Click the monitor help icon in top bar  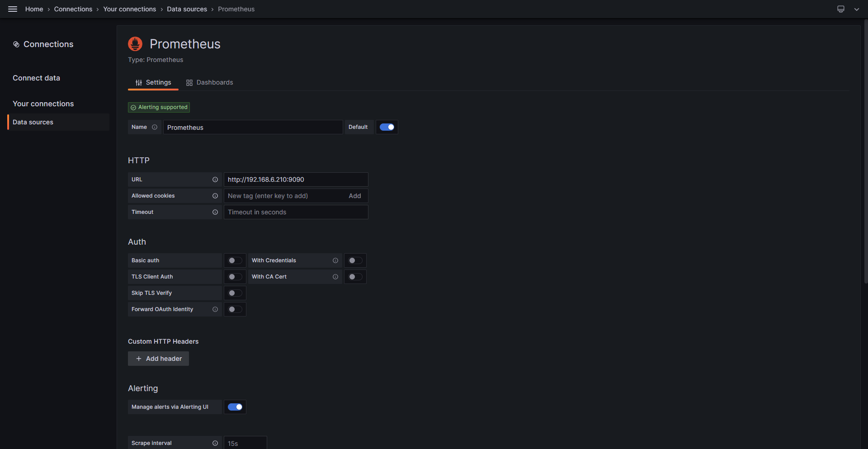841,9
